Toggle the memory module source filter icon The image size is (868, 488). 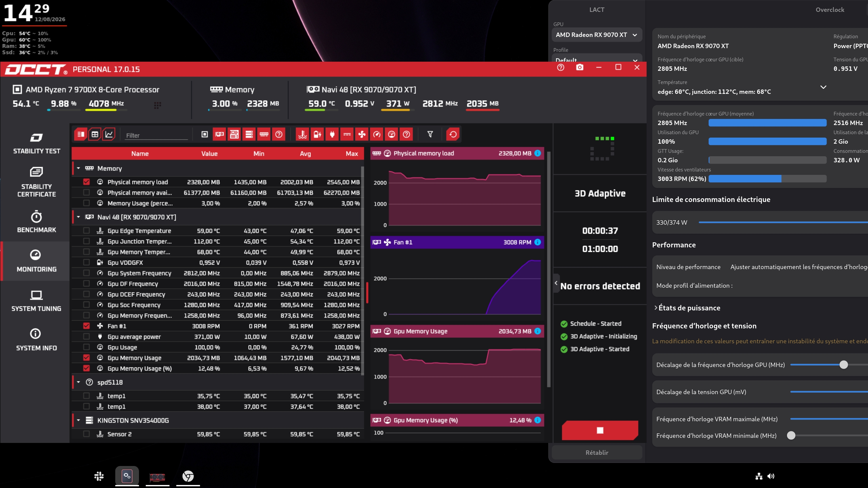264,135
